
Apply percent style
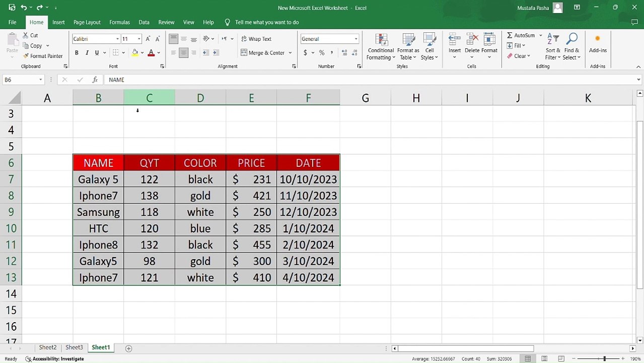pos(322,52)
